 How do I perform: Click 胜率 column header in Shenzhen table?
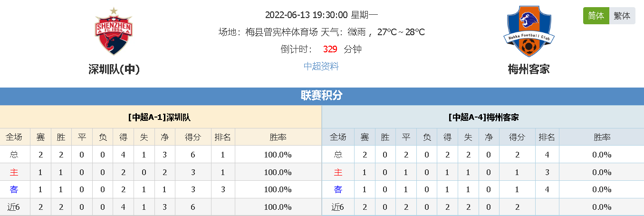coord(278,137)
